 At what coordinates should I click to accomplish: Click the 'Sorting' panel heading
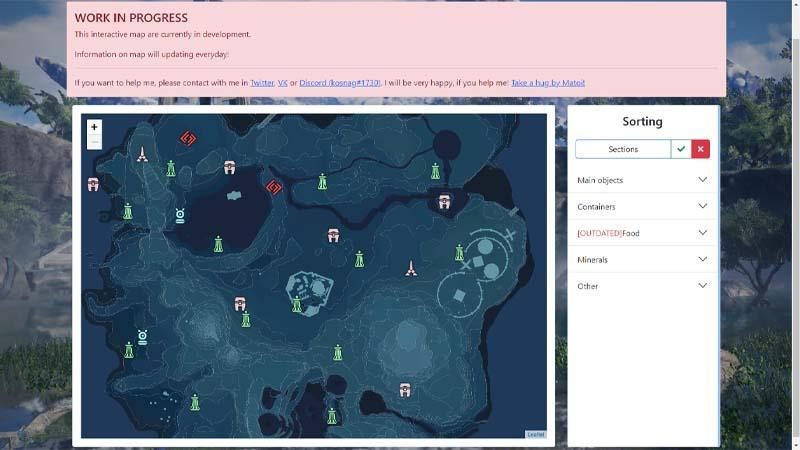pyautogui.click(x=642, y=121)
